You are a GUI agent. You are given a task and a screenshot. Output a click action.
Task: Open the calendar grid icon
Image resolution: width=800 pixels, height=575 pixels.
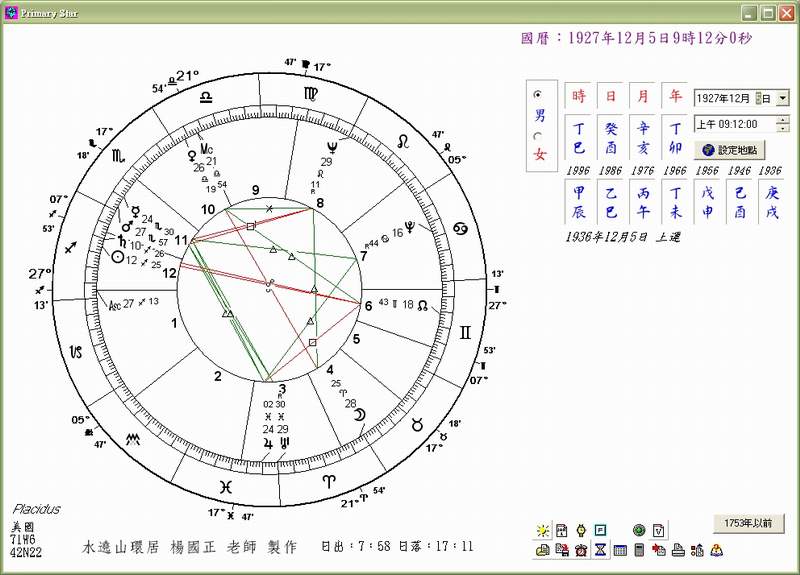click(619, 550)
